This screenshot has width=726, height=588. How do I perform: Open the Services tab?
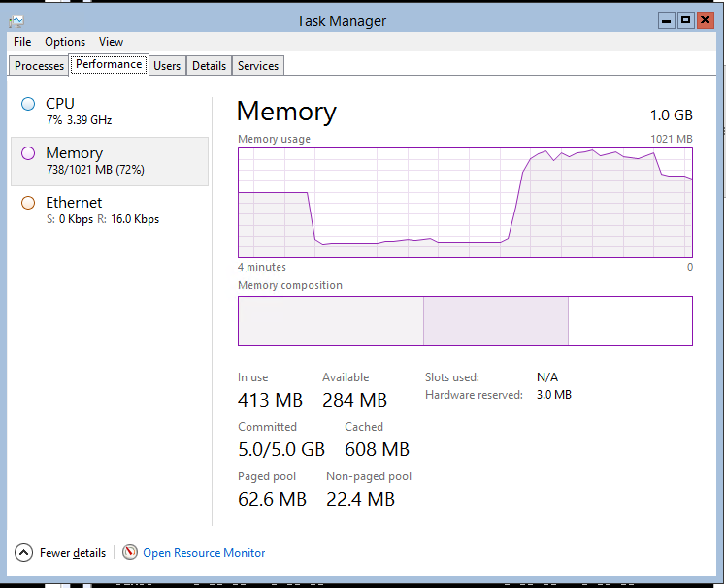point(258,66)
